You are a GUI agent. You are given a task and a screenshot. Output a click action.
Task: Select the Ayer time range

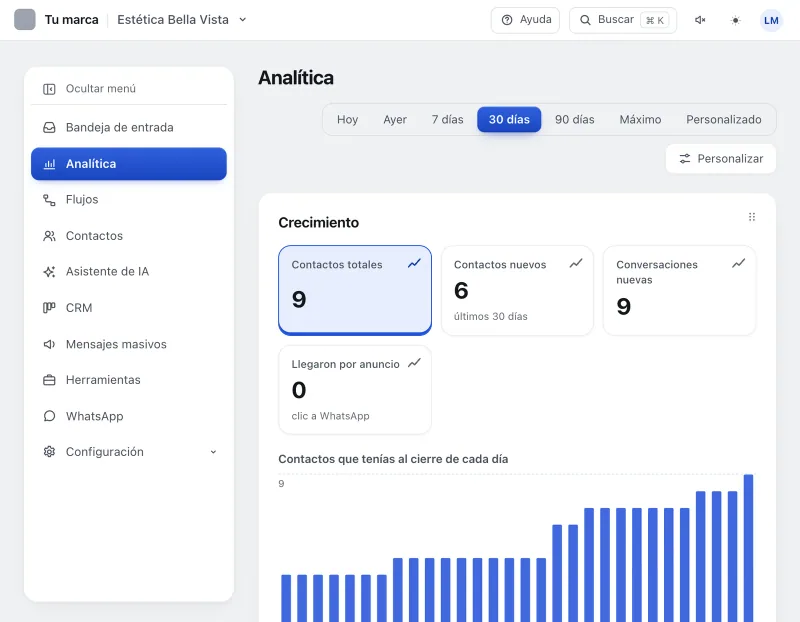(x=395, y=119)
